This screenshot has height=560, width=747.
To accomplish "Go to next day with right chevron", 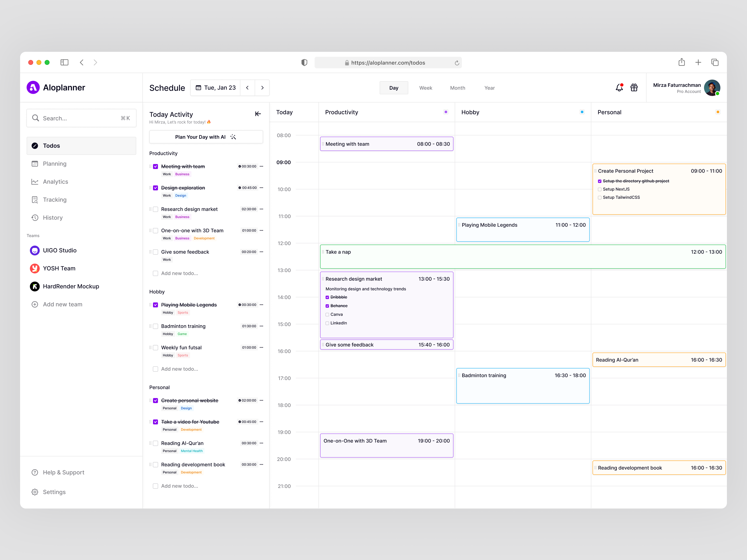I will tap(262, 88).
